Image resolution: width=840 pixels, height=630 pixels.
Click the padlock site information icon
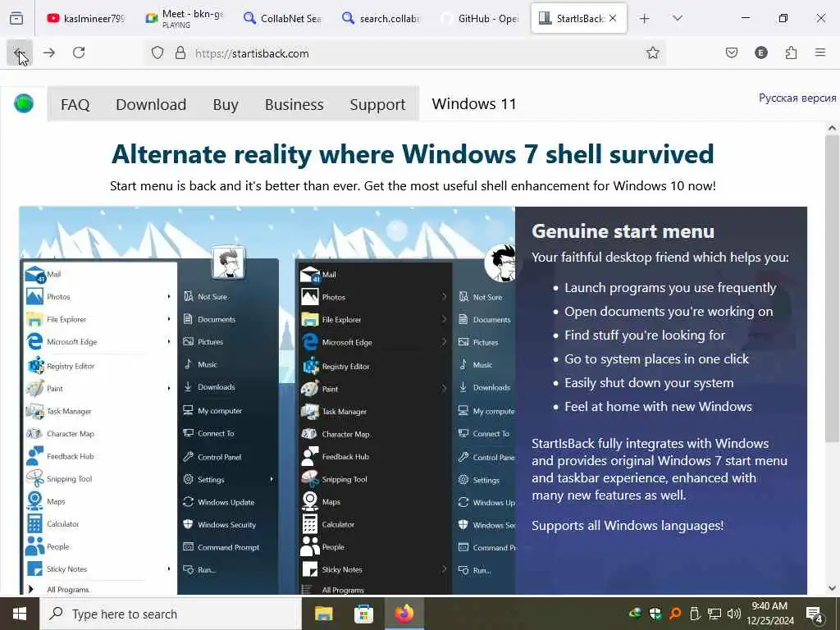click(180, 53)
